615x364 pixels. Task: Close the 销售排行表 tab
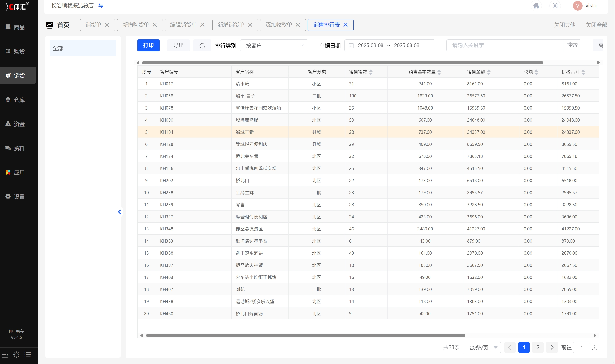(x=345, y=25)
